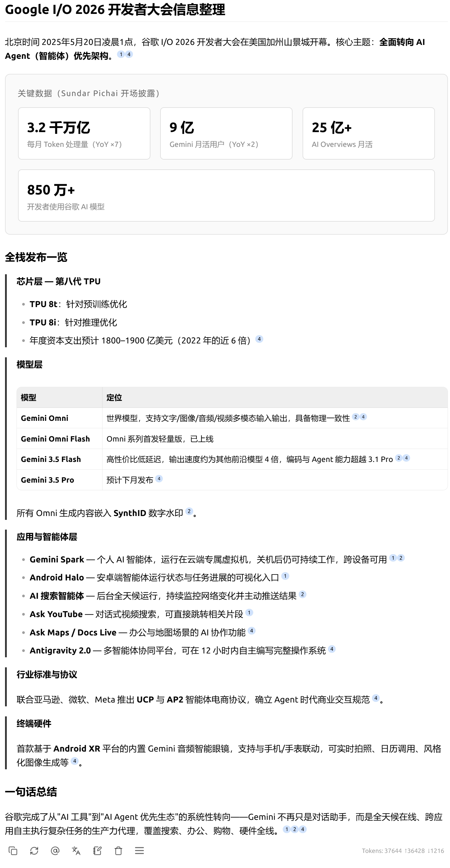Click the 应用与智能体层 subheading
Viewport: 450px width, 868px height.
point(47,536)
